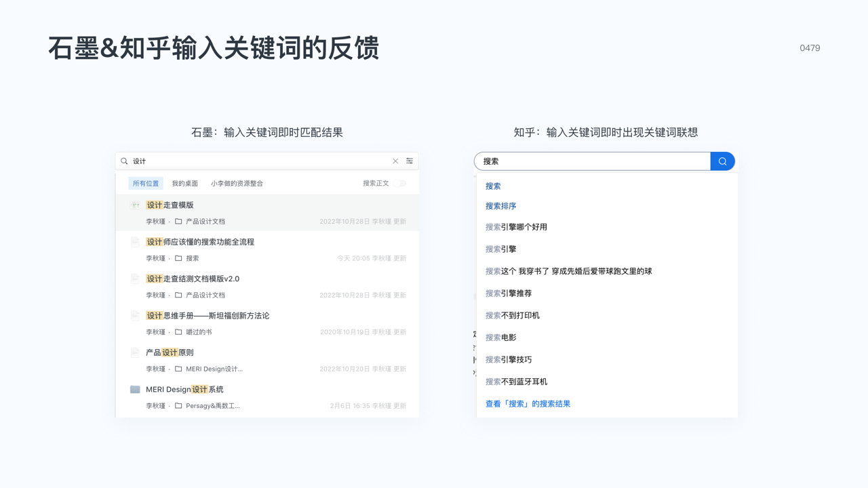Clear the Shimo search field with the X icon

pyautogui.click(x=395, y=161)
